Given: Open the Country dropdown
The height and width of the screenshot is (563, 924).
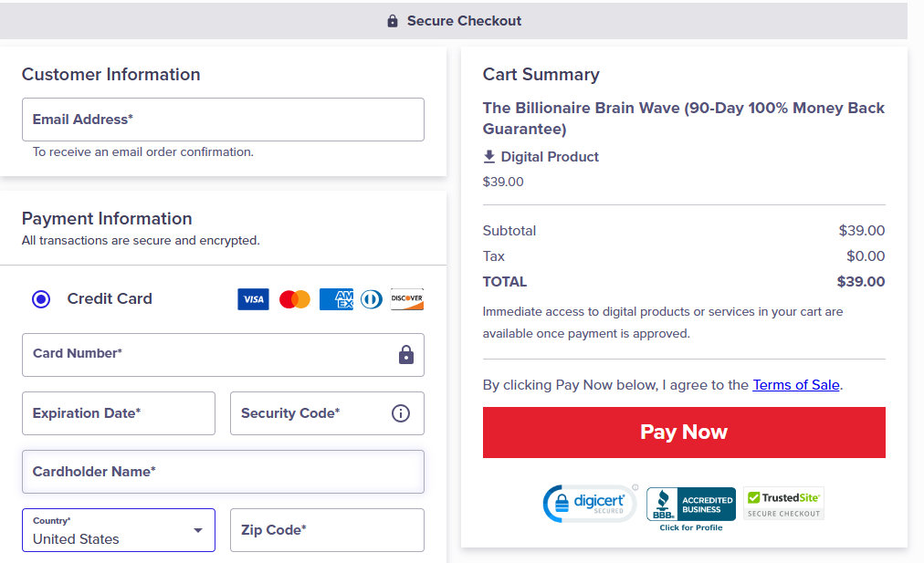Looking at the screenshot, I should click(x=118, y=530).
